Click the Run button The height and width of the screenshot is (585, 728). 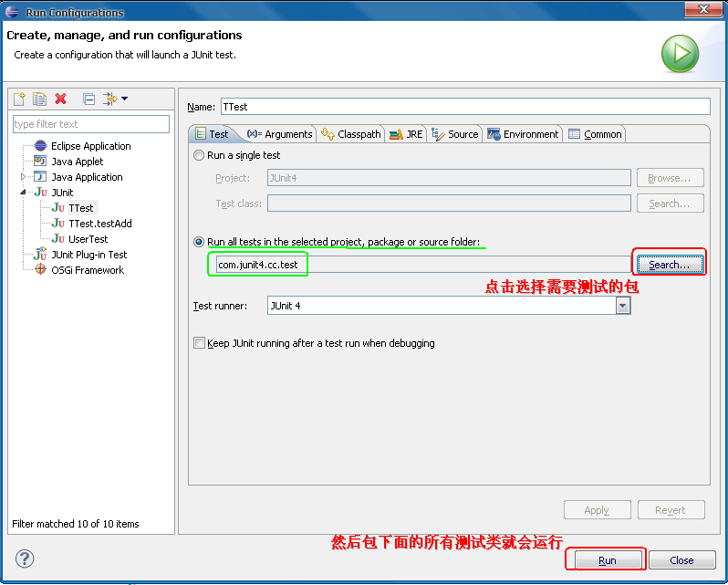[x=607, y=560]
